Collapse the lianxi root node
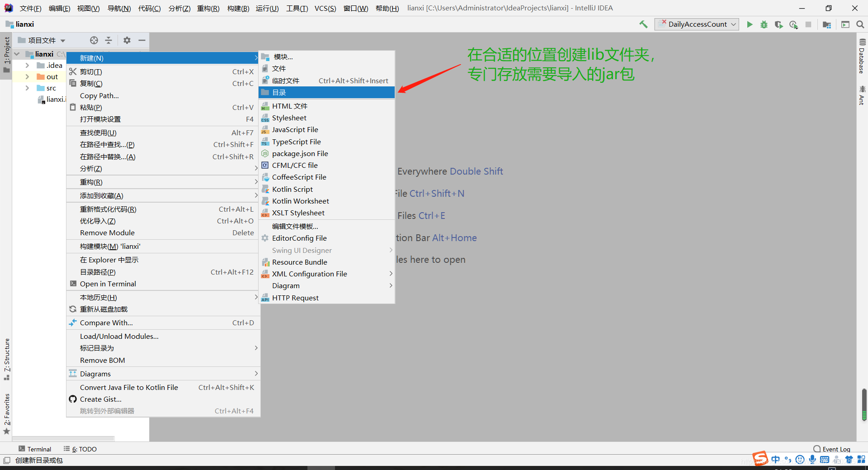This screenshot has width=868, height=470. tap(17, 54)
